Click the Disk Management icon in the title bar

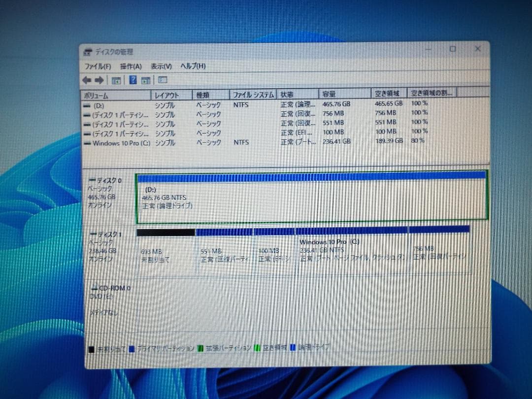click(x=87, y=51)
